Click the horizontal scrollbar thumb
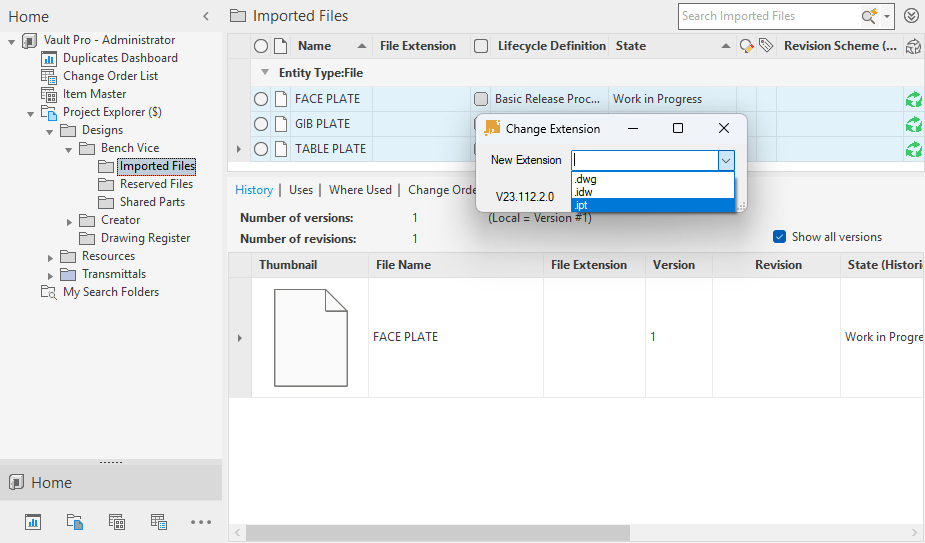This screenshot has height=543, width=925. pyautogui.click(x=438, y=533)
